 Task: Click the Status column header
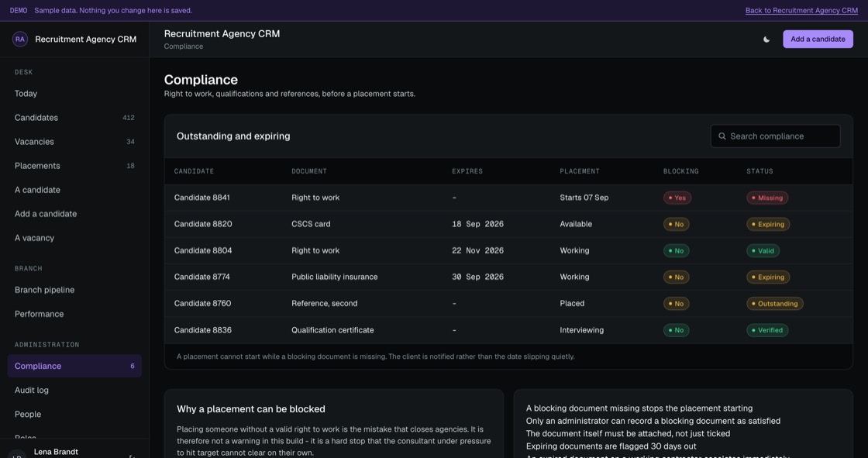click(759, 171)
